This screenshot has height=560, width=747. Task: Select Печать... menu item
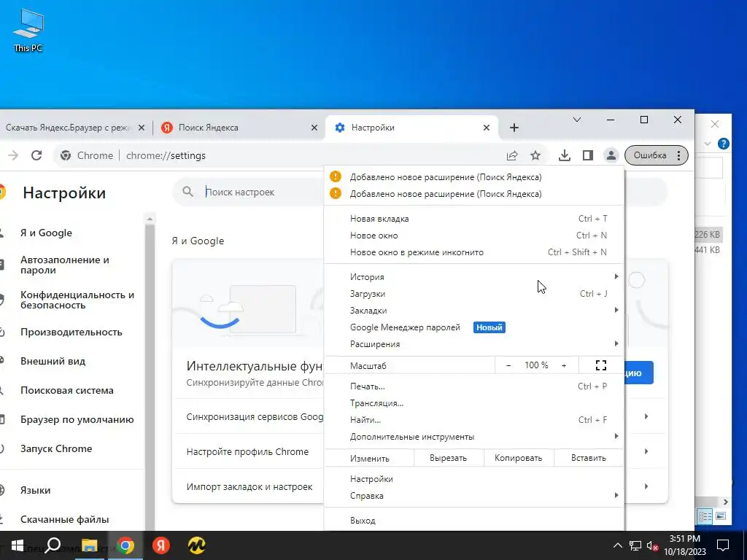pyautogui.click(x=474, y=386)
